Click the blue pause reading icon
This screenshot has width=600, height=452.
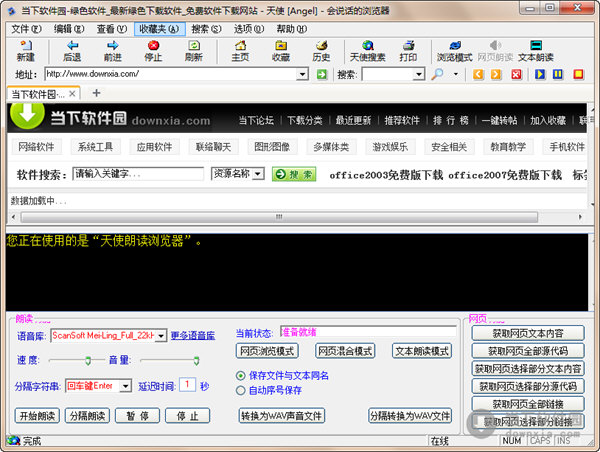(558, 74)
